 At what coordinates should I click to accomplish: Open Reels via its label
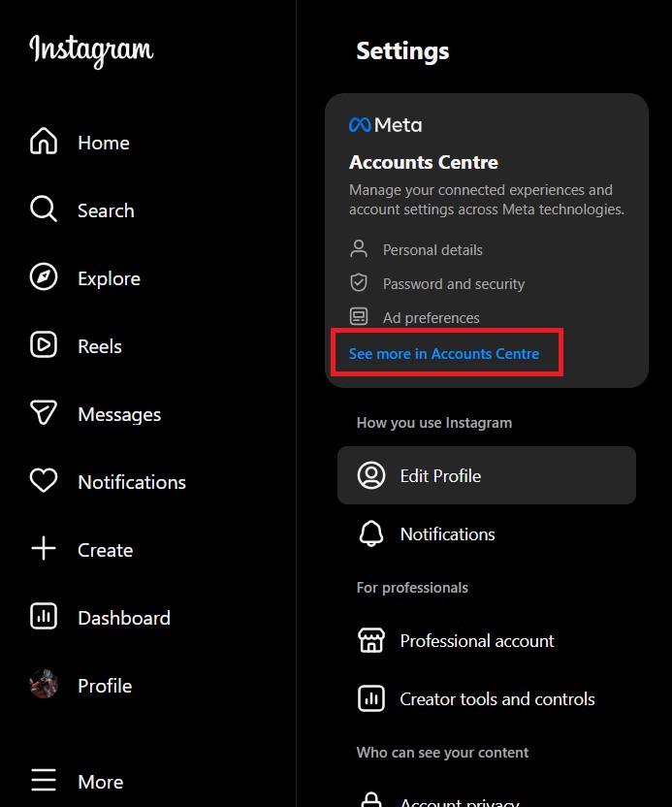coord(100,346)
